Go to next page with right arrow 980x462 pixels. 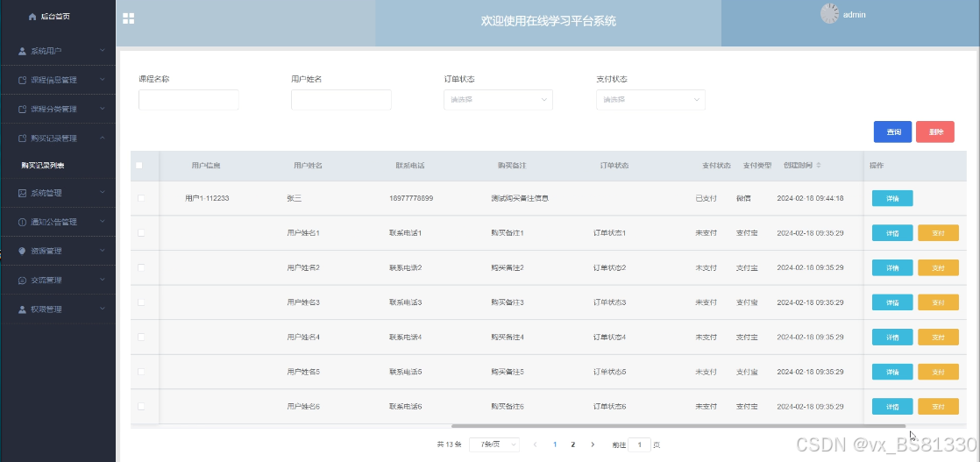[x=593, y=444]
